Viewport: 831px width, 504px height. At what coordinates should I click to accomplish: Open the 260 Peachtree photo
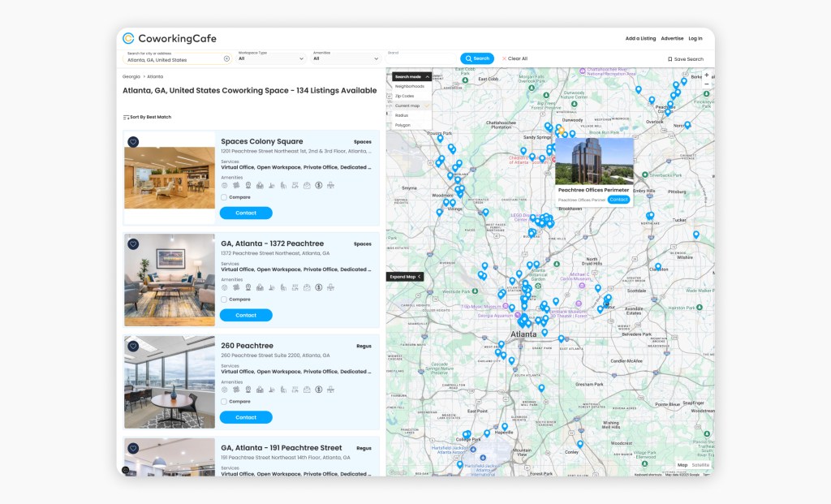pyautogui.click(x=170, y=382)
